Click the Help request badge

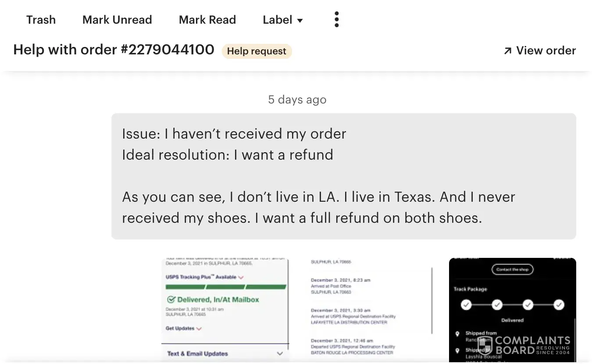point(257,51)
